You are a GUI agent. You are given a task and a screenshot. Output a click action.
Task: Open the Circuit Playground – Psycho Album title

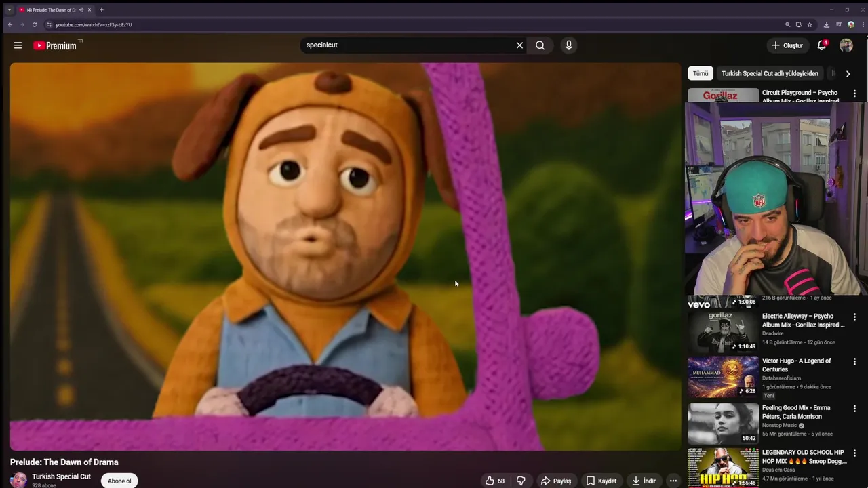[x=801, y=96]
